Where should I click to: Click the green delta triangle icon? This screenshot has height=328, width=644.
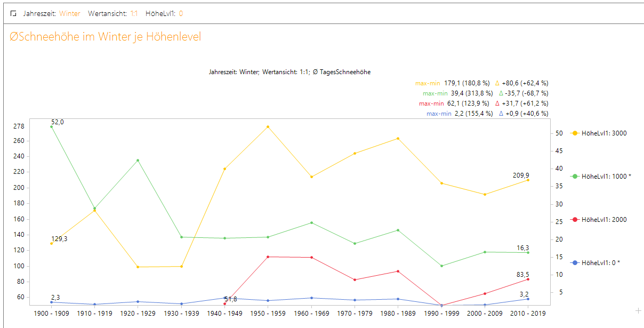click(x=501, y=93)
